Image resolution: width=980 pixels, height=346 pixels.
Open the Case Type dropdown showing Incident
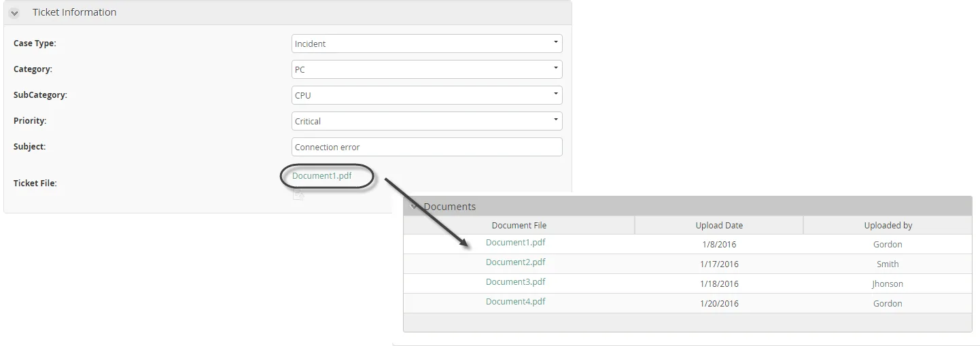pyautogui.click(x=427, y=44)
